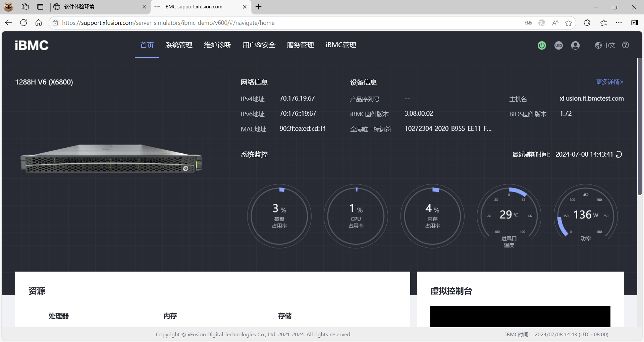Click the MAC address 90:3f:ea:ed:cd:1f
The width and height of the screenshot is (644, 342).
(302, 129)
